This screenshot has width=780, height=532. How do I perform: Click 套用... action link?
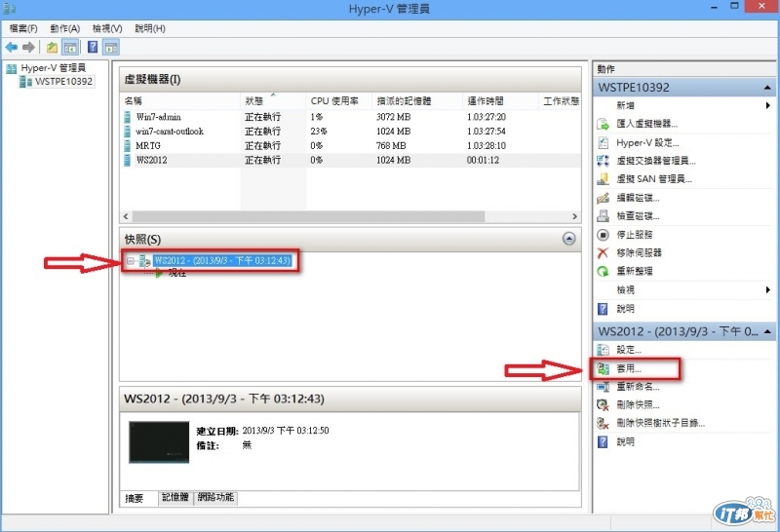pyautogui.click(x=629, y=368)
